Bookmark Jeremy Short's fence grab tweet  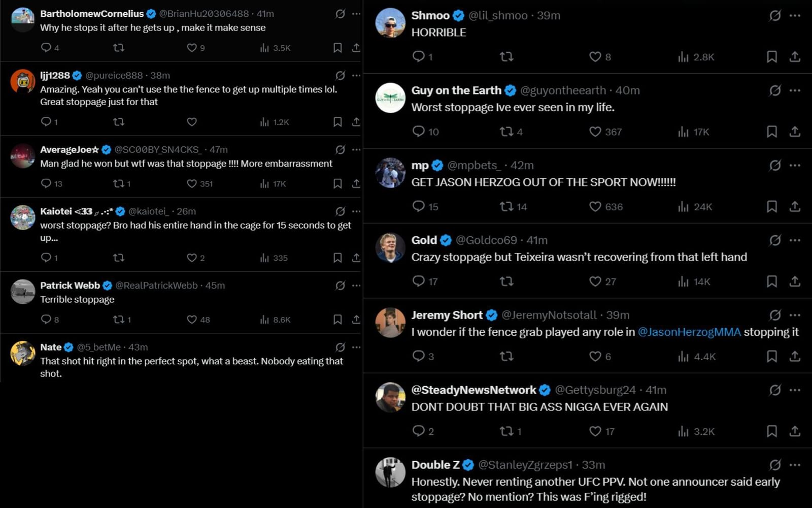(x=771, y=356)
